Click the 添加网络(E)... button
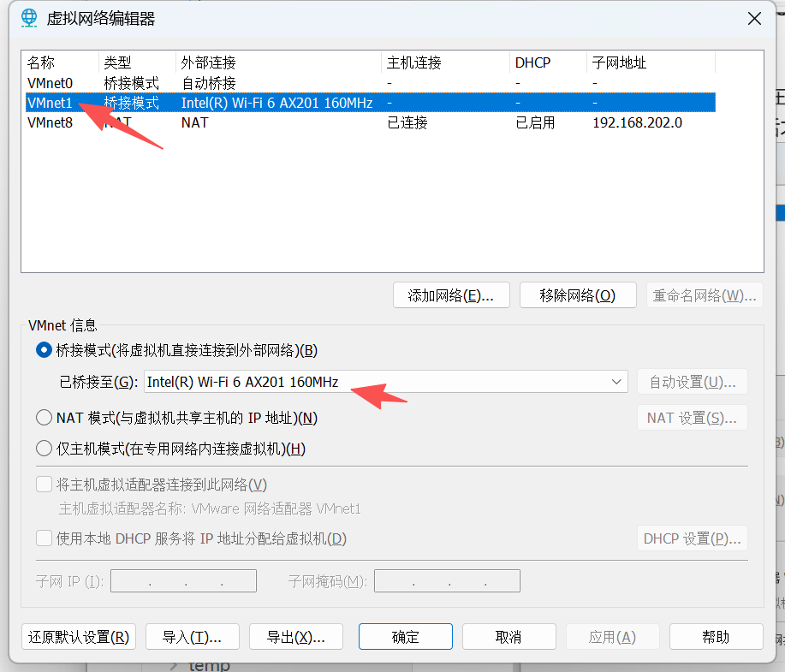Viewport: 785px width, 672px height. tap(451, 295)
